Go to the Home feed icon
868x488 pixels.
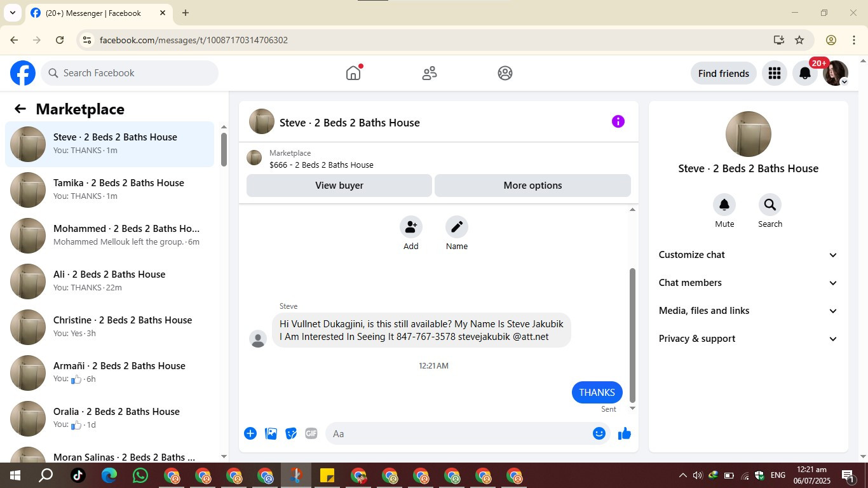coord(353,73)
